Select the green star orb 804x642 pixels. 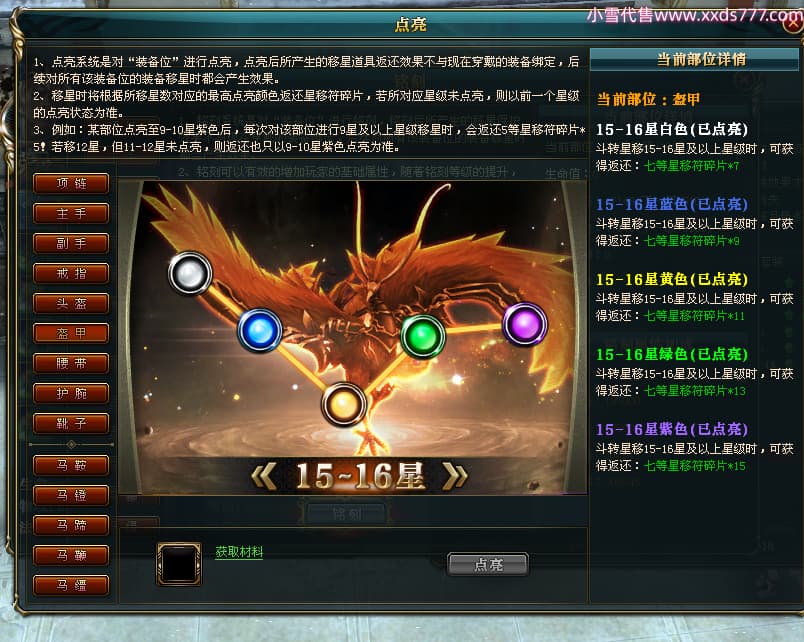[423, 336]
